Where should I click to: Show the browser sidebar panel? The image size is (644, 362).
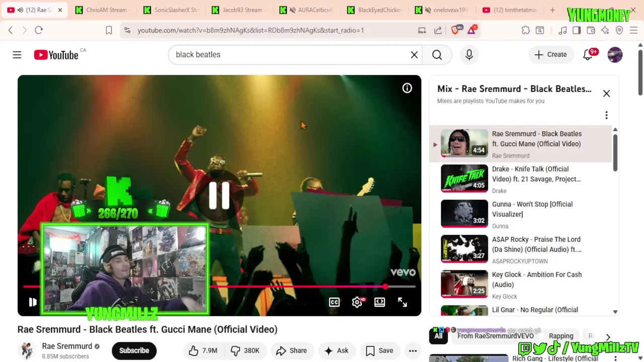click(x=577, y=30)
